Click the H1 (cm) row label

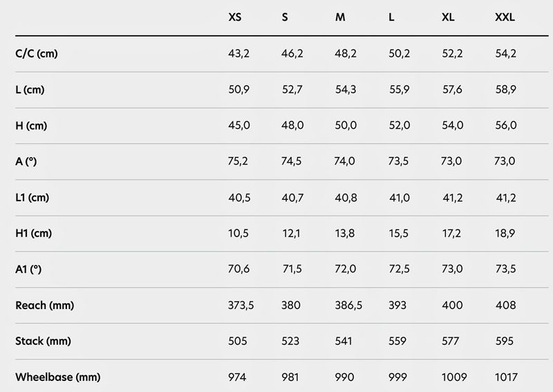[x=33, y=233]
